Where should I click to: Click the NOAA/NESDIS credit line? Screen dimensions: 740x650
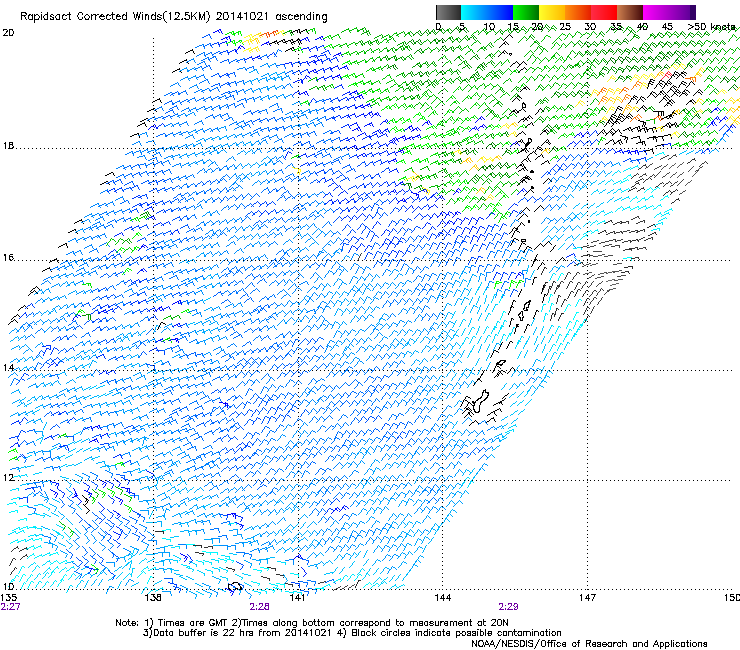(x=589, y=643)
